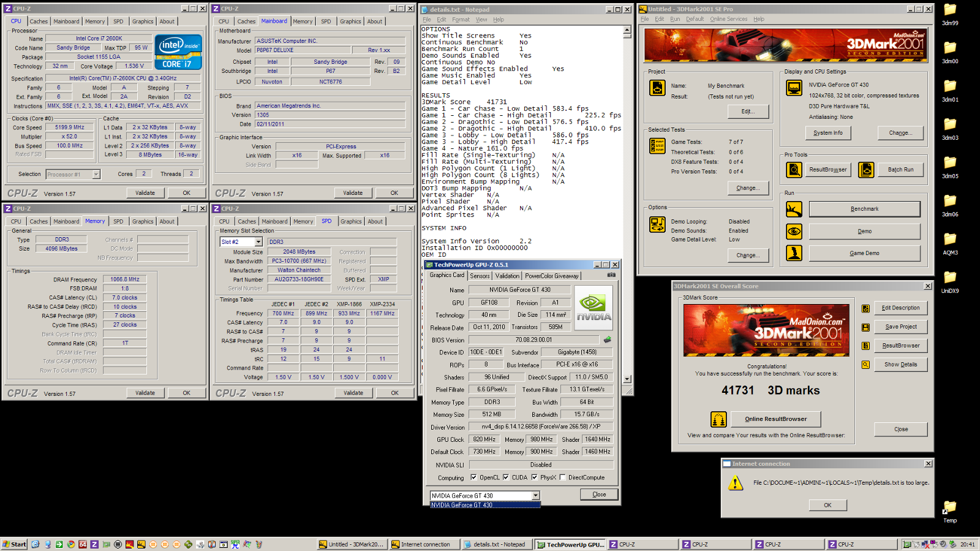Screen dimensions: 980x551
Task: Click Close in the GPU-Z window
Action: tap(599, 495)
